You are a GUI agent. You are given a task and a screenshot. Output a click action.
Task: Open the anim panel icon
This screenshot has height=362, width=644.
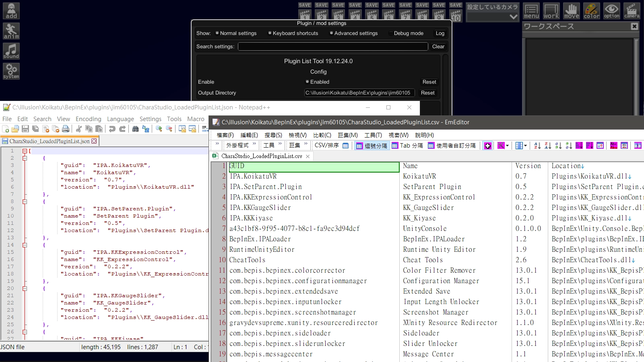(11, 31)
